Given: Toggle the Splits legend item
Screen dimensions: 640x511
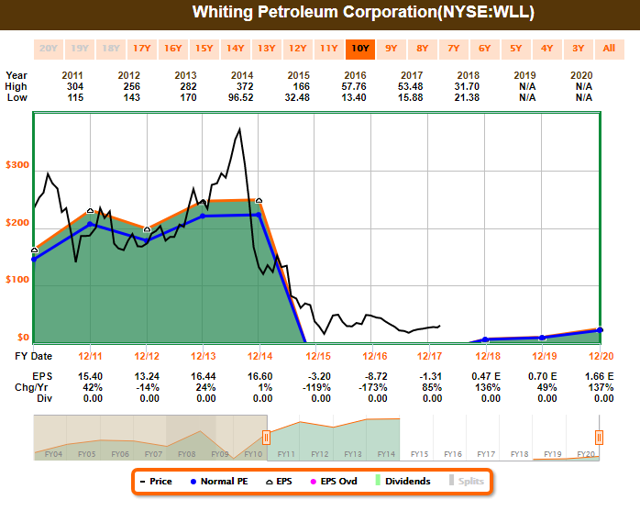Looking at the screenshot, I should 467,482.
